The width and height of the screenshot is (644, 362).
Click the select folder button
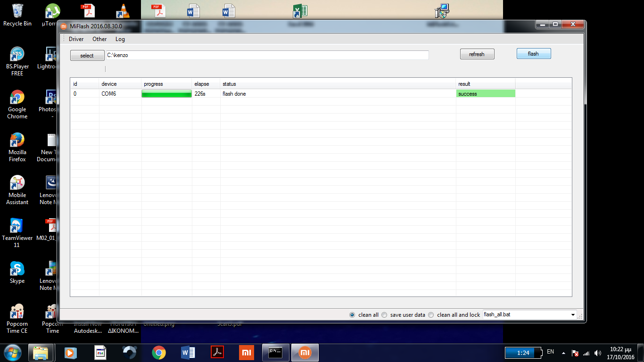click(87, 56)
